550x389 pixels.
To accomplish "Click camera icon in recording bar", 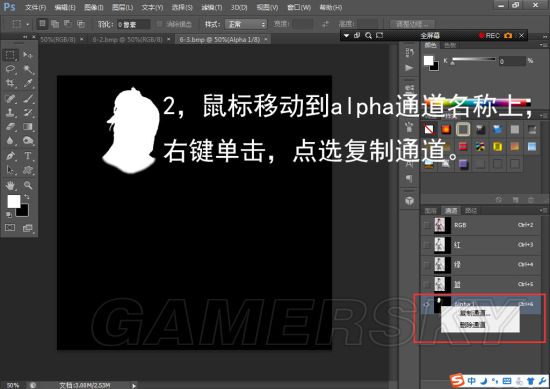I will tap(508, 35).
